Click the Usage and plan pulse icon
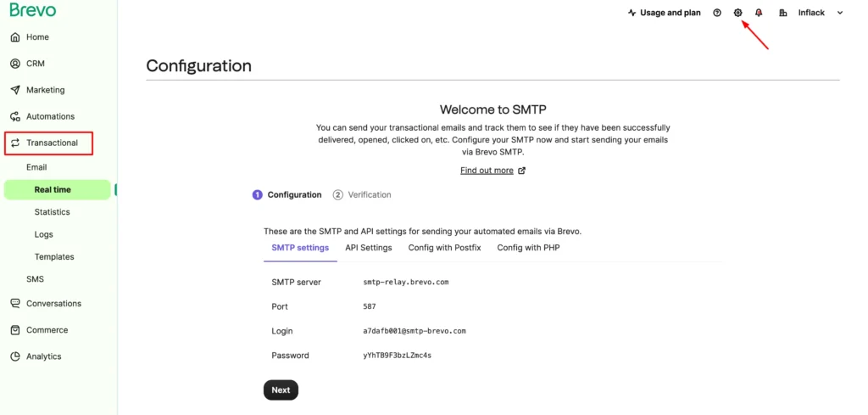The image size is (868, 415). pos(632,13)
